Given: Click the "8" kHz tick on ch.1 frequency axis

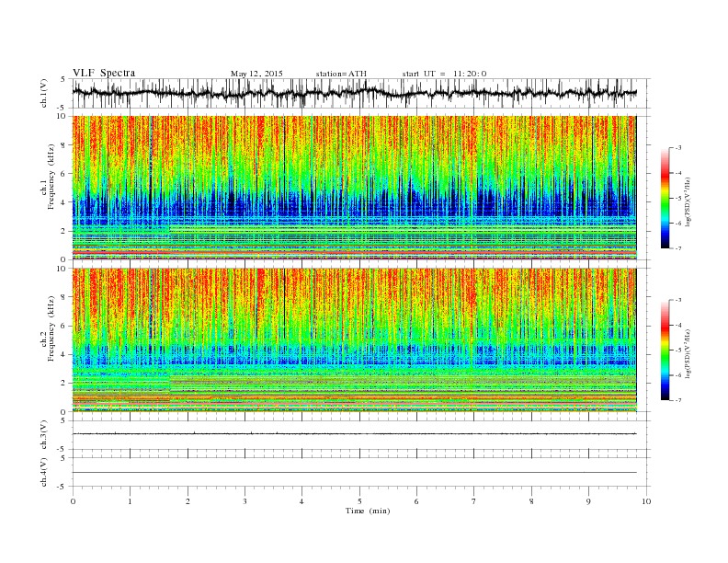Looking at the screenshot, I should click(64, 145).
